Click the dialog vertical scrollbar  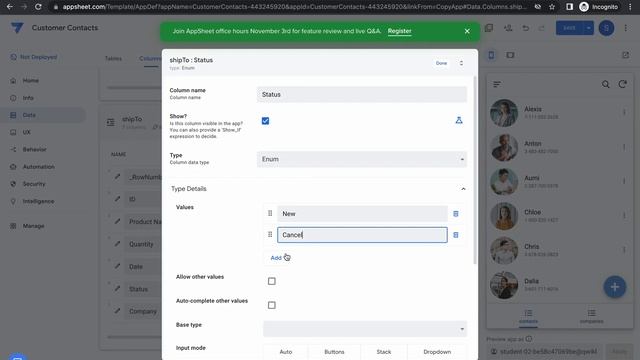click(x=474, y=170)
